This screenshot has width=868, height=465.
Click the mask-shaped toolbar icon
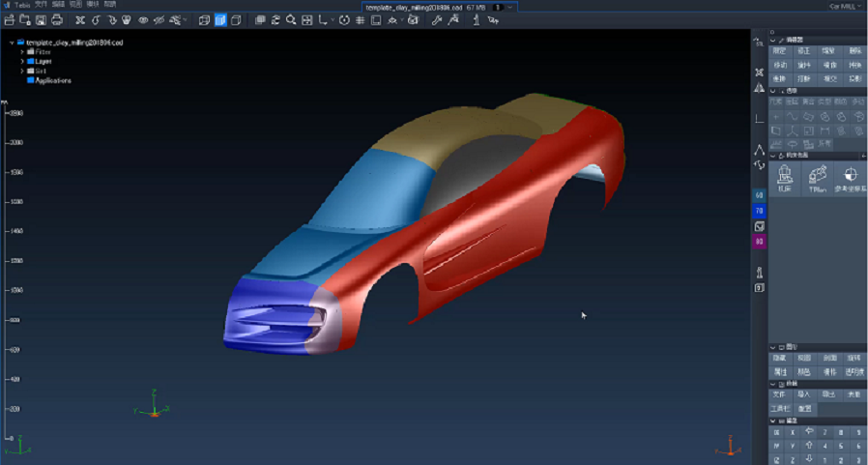pyautogui.click(x=127, y=20)
